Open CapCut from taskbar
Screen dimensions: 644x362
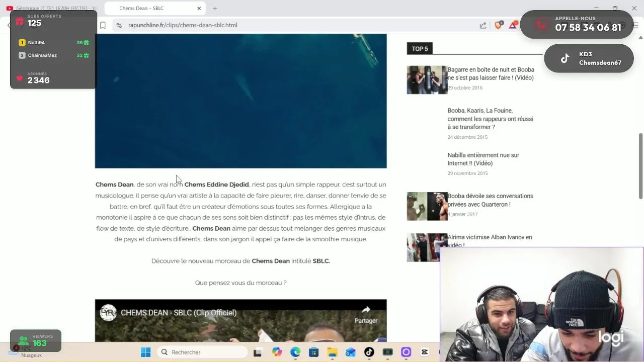pos(425,352)
